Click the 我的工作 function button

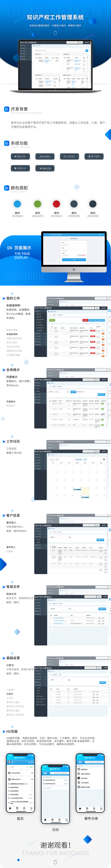[20, 156]
